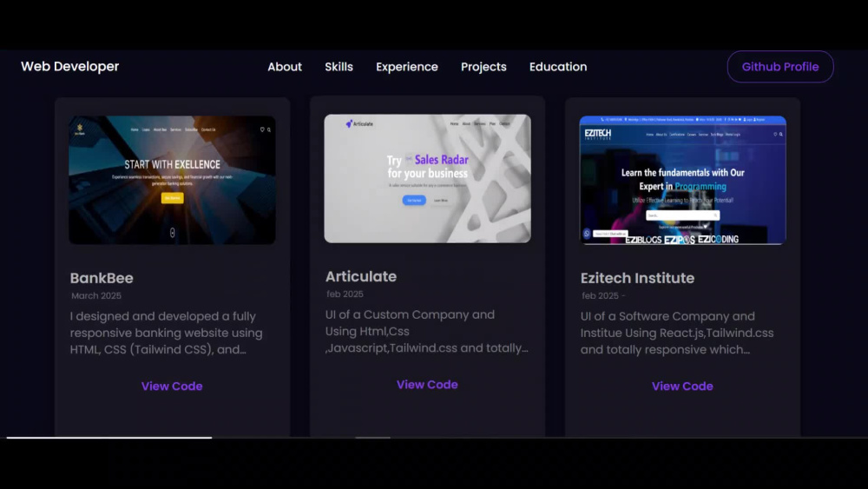
Task: View Code for Articulate project
Action: click(427, 384)
